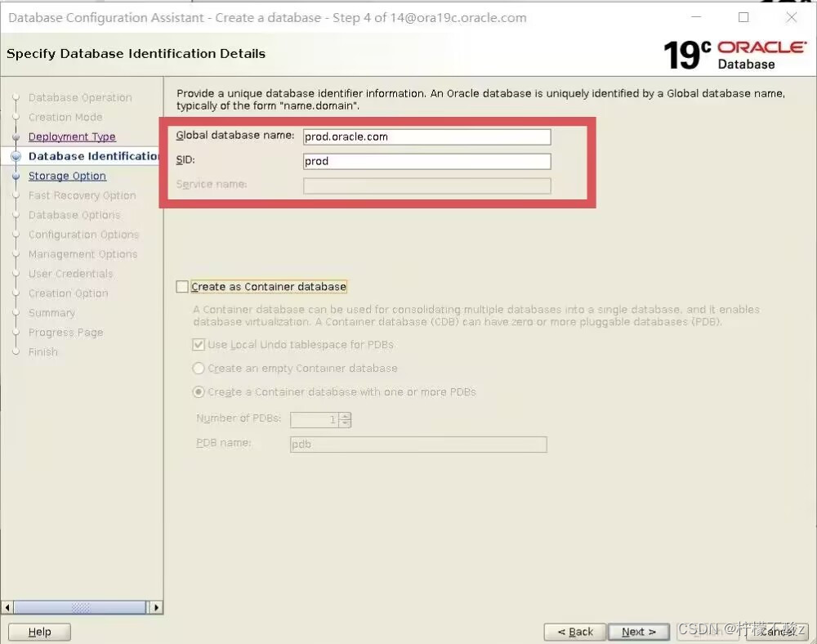Select the Summary step in sidebar
The width and height of the screenshot is (817, 644).
click(x=51, y=313)
